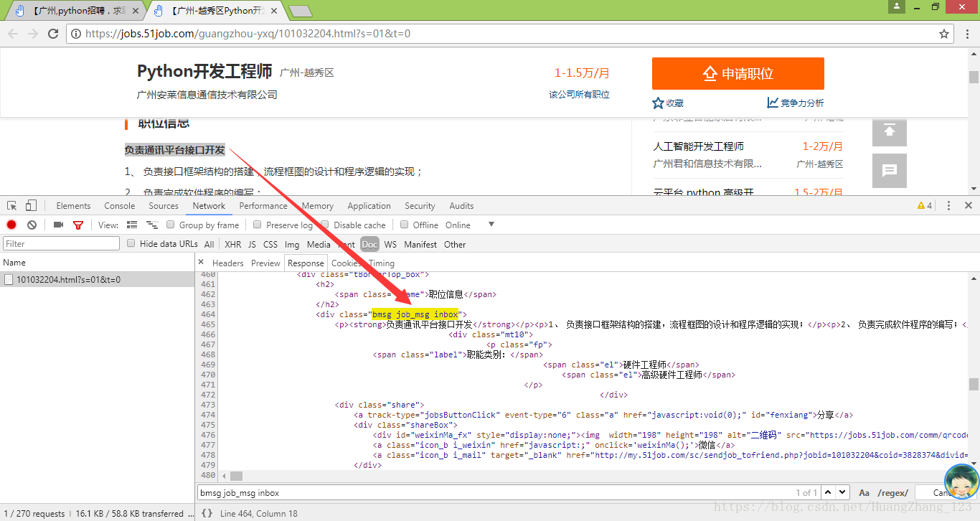
Task: Toggle the red filter funnel icon
Action: [78, 225]
